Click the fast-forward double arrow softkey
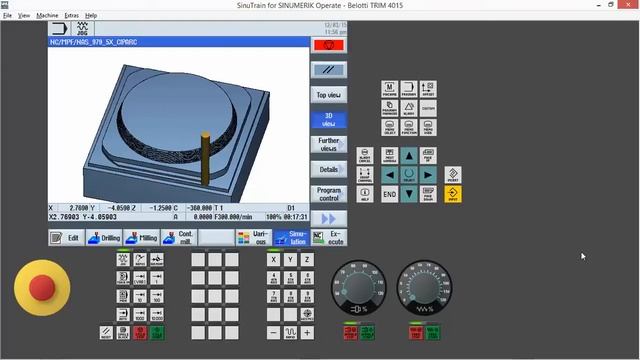This screenshot has height=360, width=640. 329,219
